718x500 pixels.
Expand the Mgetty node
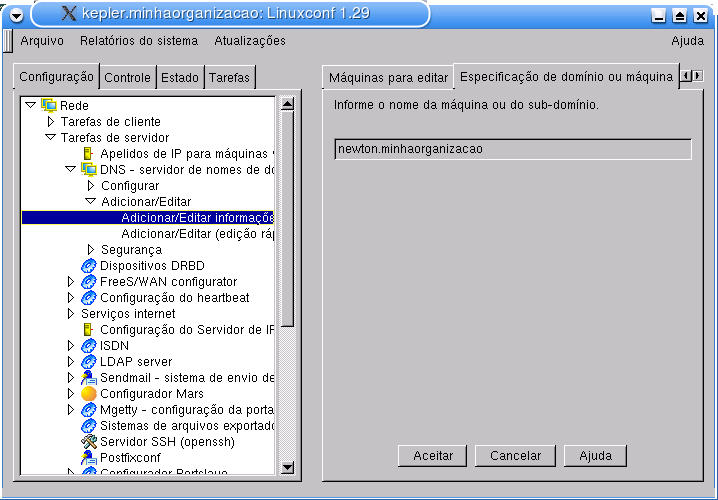71,410
